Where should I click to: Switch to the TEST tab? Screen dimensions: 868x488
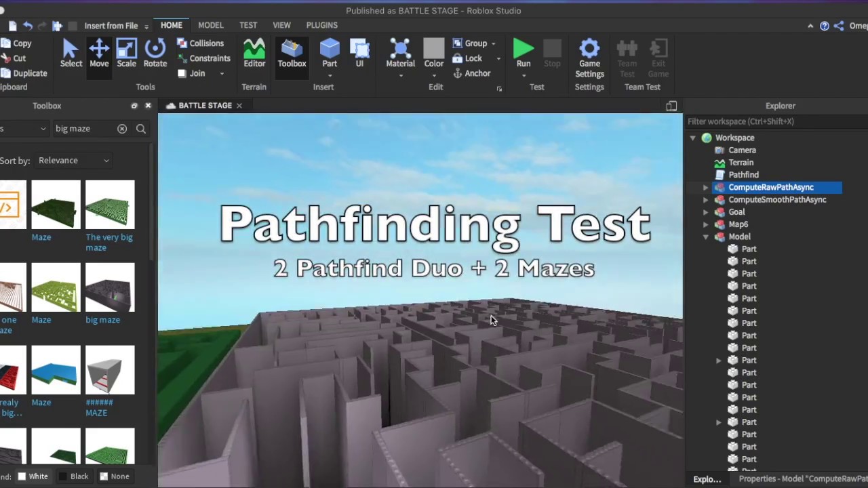(248, 25)
